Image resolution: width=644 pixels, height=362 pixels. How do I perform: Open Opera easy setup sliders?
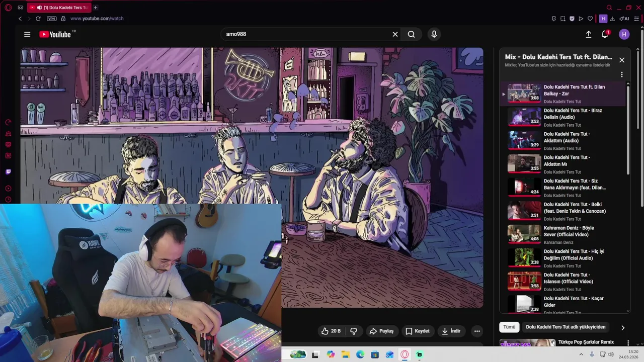(x=636, y=19)
